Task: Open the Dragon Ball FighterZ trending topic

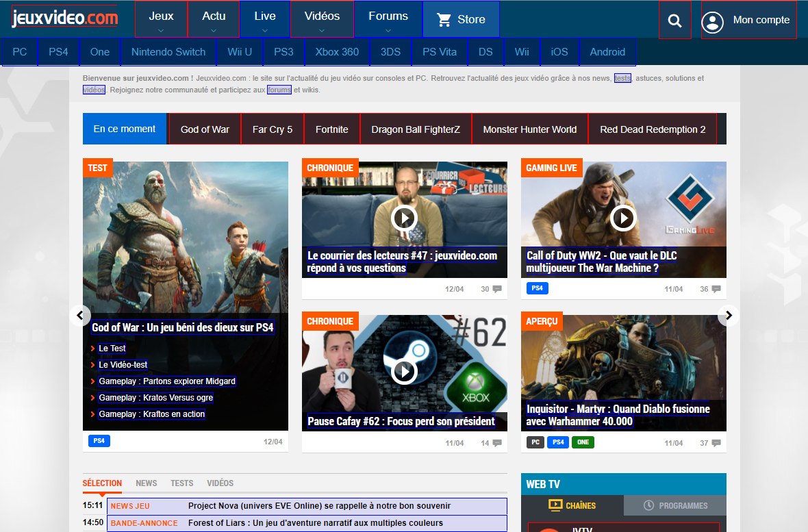Action: [x=416, y=129]
